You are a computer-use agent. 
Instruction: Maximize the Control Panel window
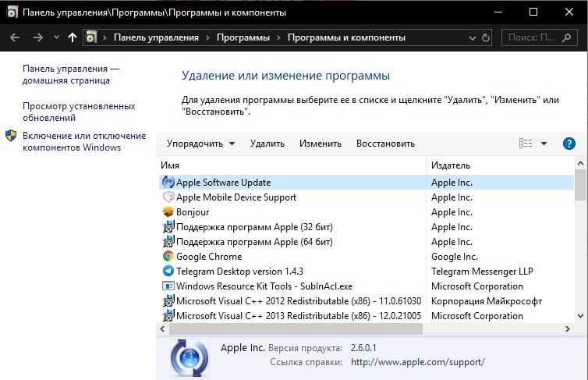click(x=533, y=12)
